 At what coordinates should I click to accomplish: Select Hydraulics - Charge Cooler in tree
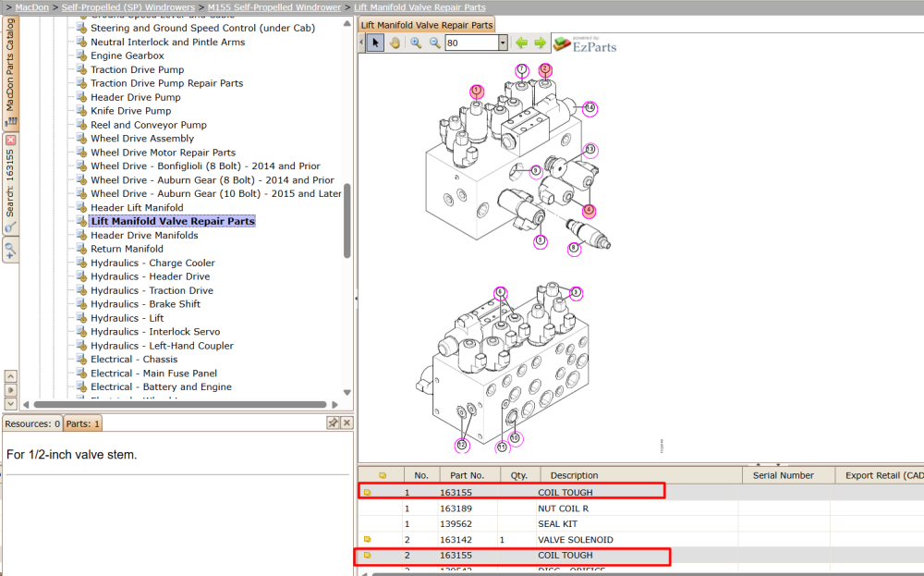point(152,263)
